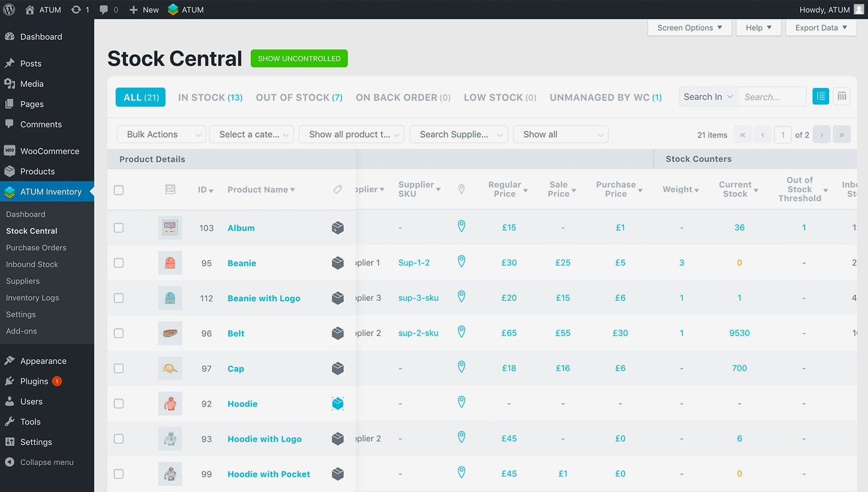Image resolution: width=868 pixels, height=492 pixels.
Task: Click the product type box icon for Belt
Action: click(x=338, y=333)
